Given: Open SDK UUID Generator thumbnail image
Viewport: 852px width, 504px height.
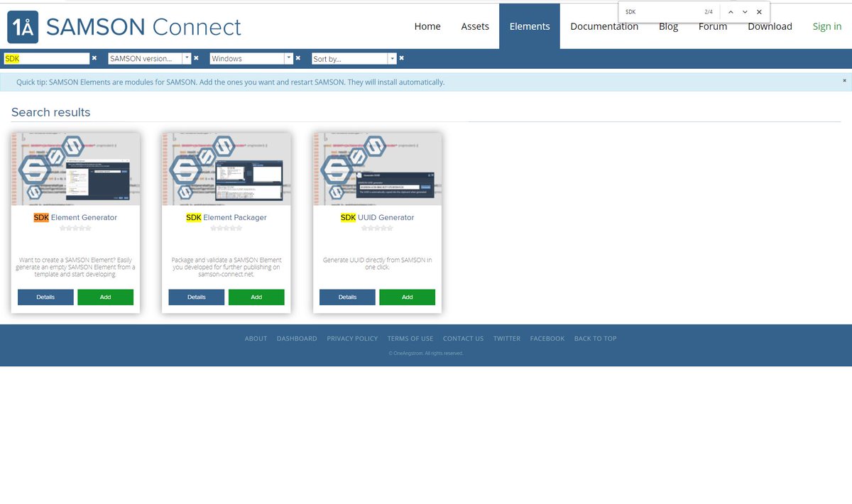Looking at the screenshot, I should (377, 169).
